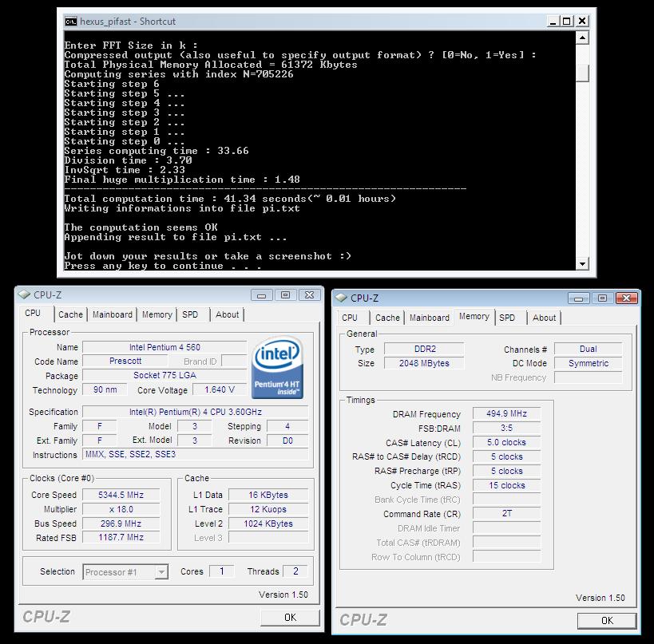Click the L1 Trace value 12 Kuops
This screenshot has height=644, width=654.
268,509
